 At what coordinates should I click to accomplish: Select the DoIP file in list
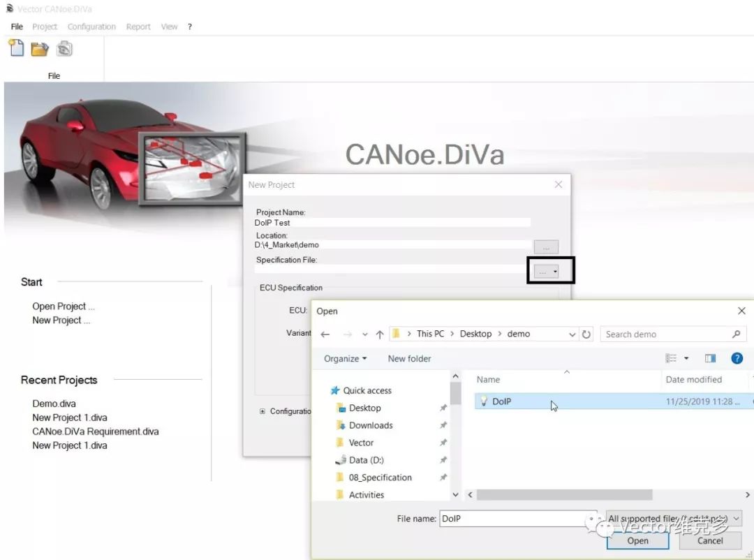pos(614,401)
